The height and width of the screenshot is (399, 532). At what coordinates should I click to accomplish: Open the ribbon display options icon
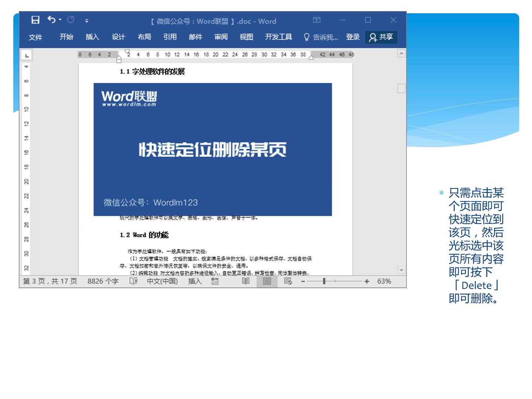coord(317,20)
